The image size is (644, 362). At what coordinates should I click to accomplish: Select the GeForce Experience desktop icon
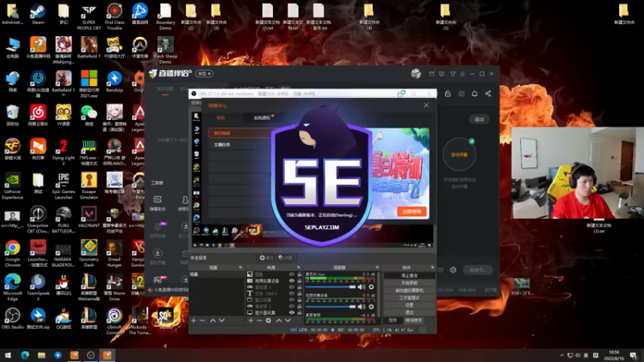point(12,186)
